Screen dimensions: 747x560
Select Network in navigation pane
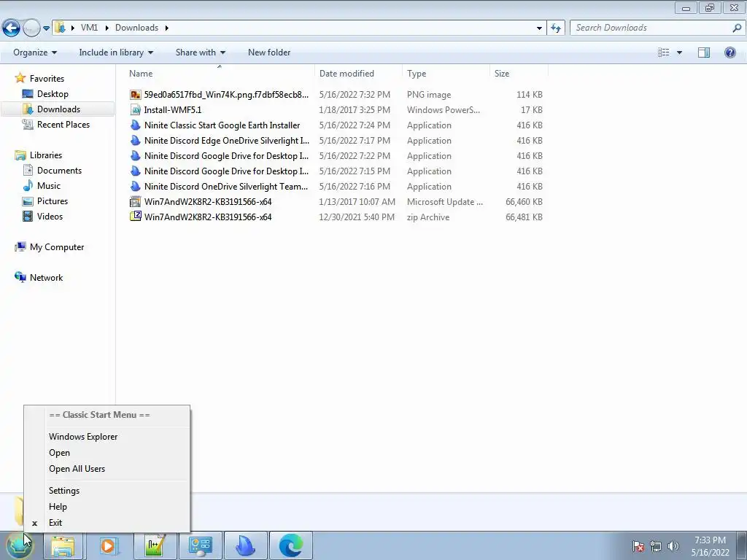point(46,277)
